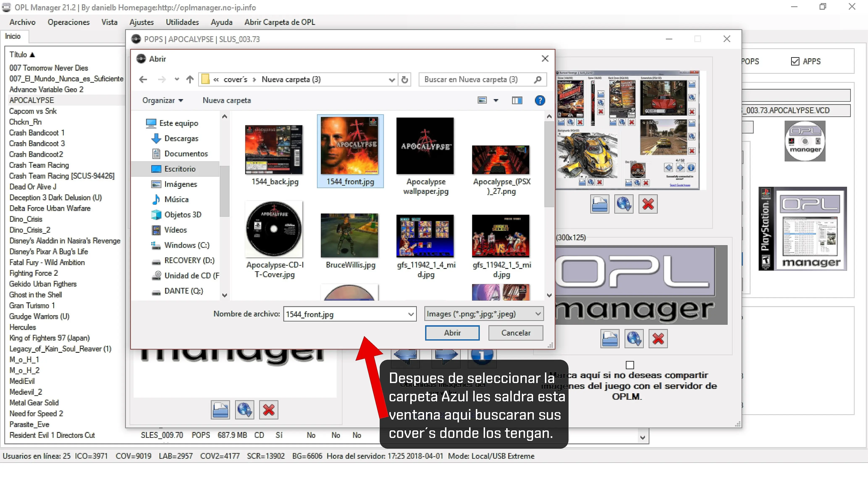Open the Descargas folder in the sidebar
The width and height of the screenshot is (868, 488).
(175, 139)
